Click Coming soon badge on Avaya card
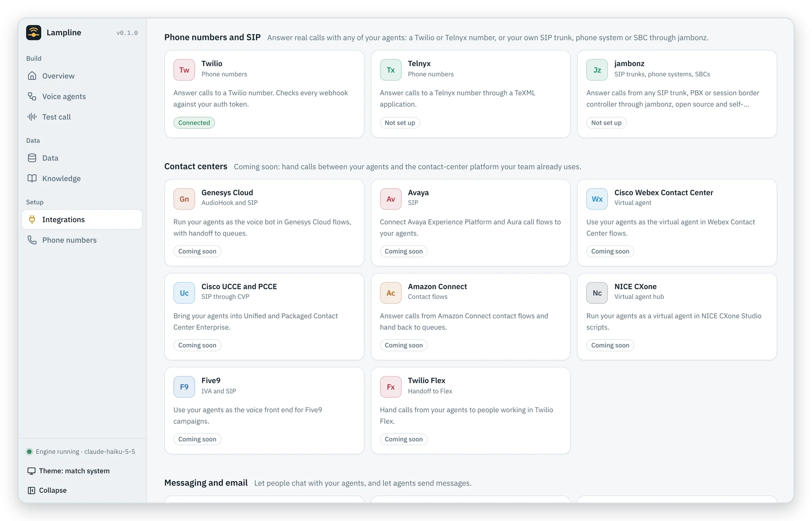The height and width of the screenshot is (521, 812). pyautogui.click(x=404, y=251)
